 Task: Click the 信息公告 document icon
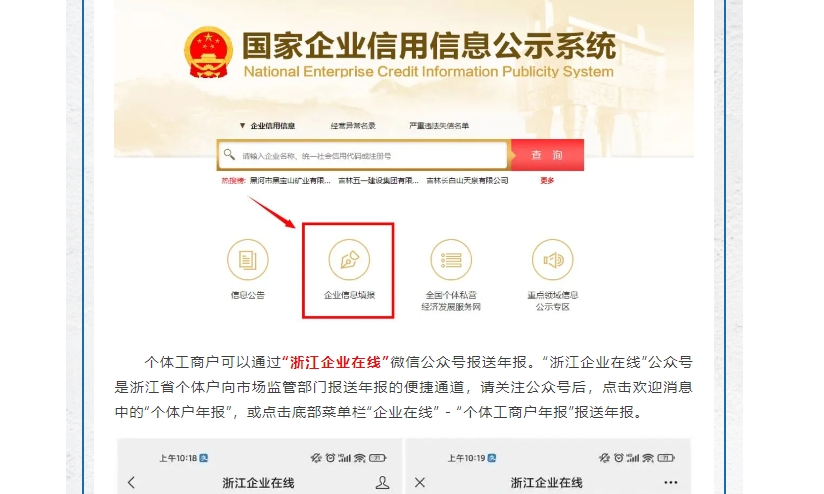tap(248, 260)
